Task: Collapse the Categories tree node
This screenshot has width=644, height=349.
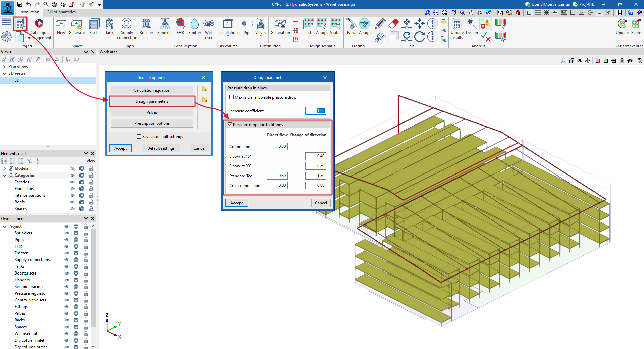Action: [x=4, y=175]
